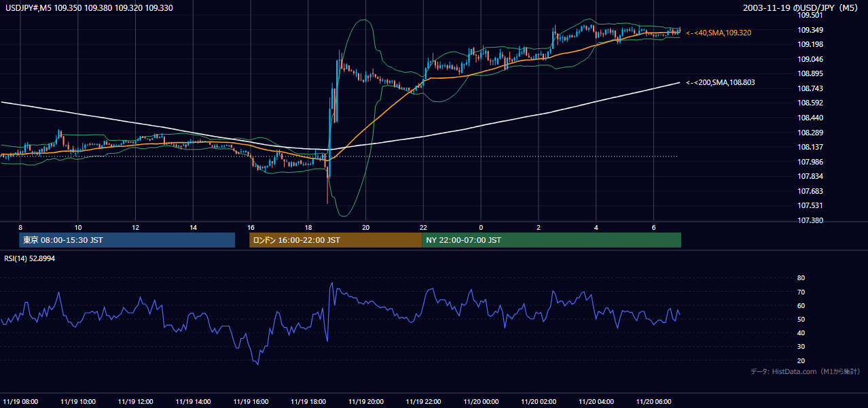Select the 200 SMA label showing 108.803
This screenshot has width=868, height=408.
point(720,82)
